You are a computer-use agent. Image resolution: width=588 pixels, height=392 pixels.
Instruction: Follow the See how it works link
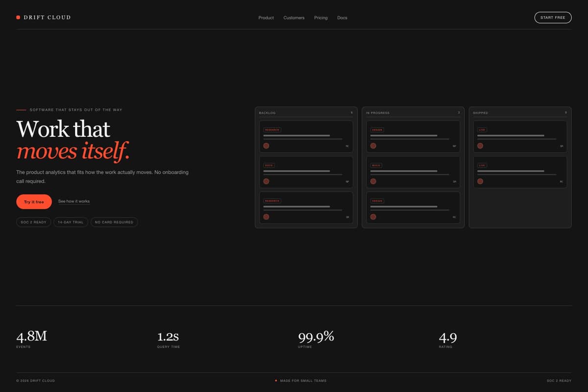(x=74, y=201)
